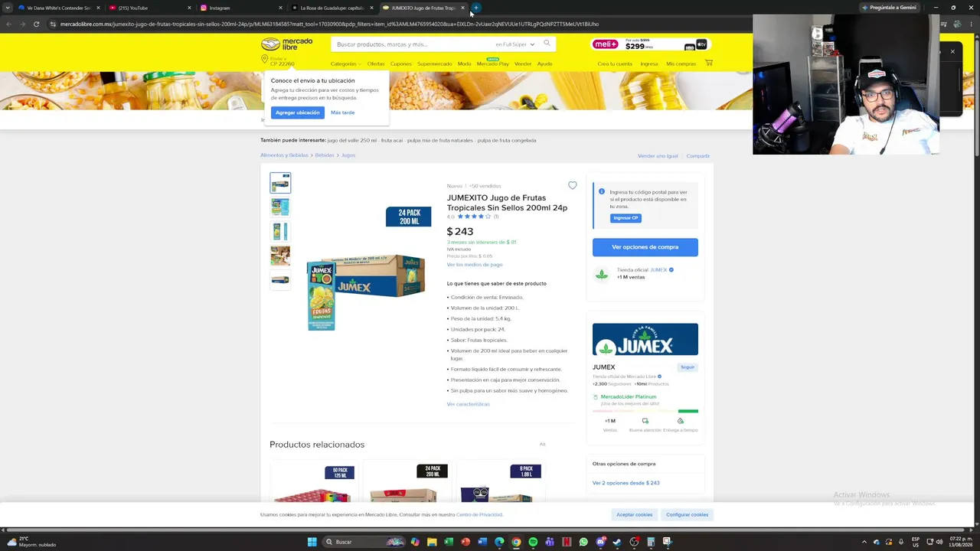Open the Ayuda menu item
The height and width of the screenshot is (551, 980).
[544, 64]
